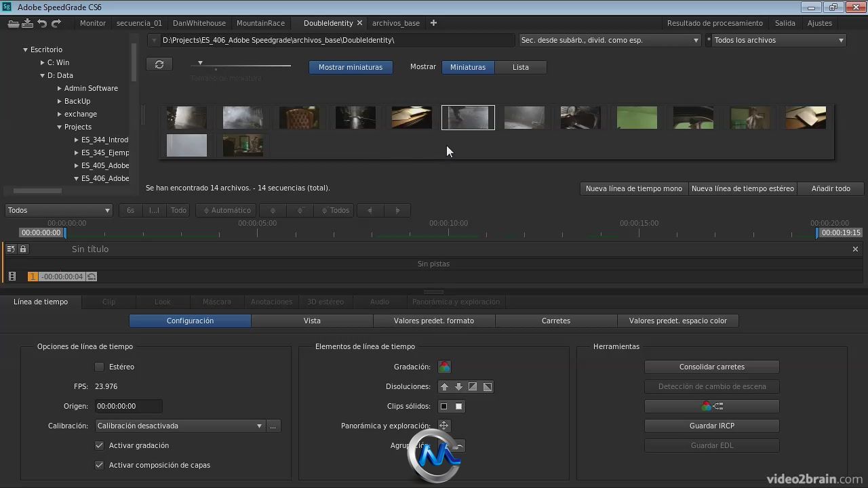Switch Mostrar view to Lista
The width and height of the screenshot is (868, 488).
tap(521, 67)
